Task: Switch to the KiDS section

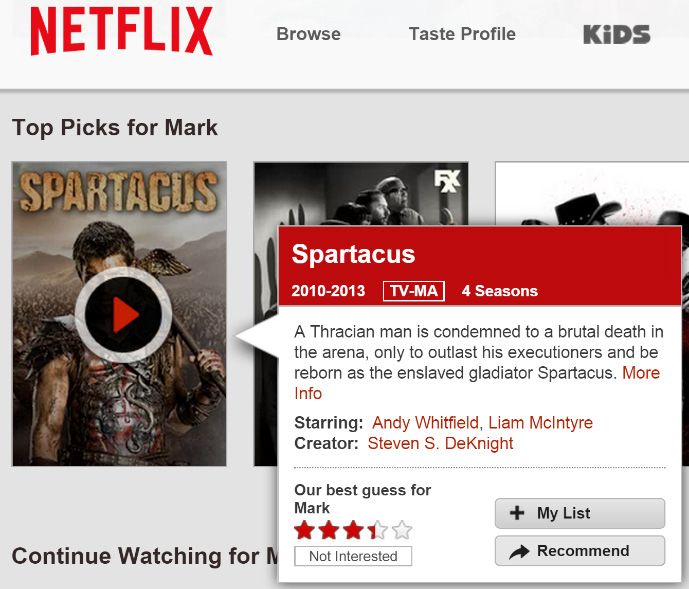Action: pyautogui.click(x=616, y=34)
